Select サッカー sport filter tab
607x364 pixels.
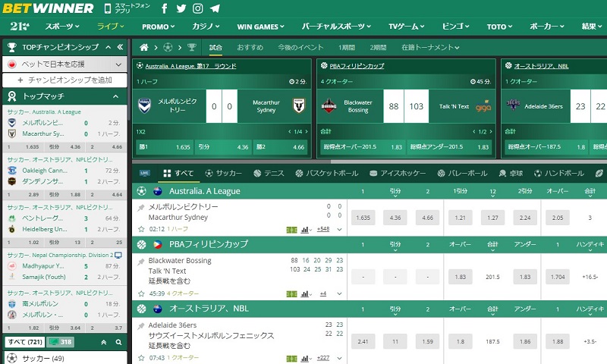tap(223, 174)
